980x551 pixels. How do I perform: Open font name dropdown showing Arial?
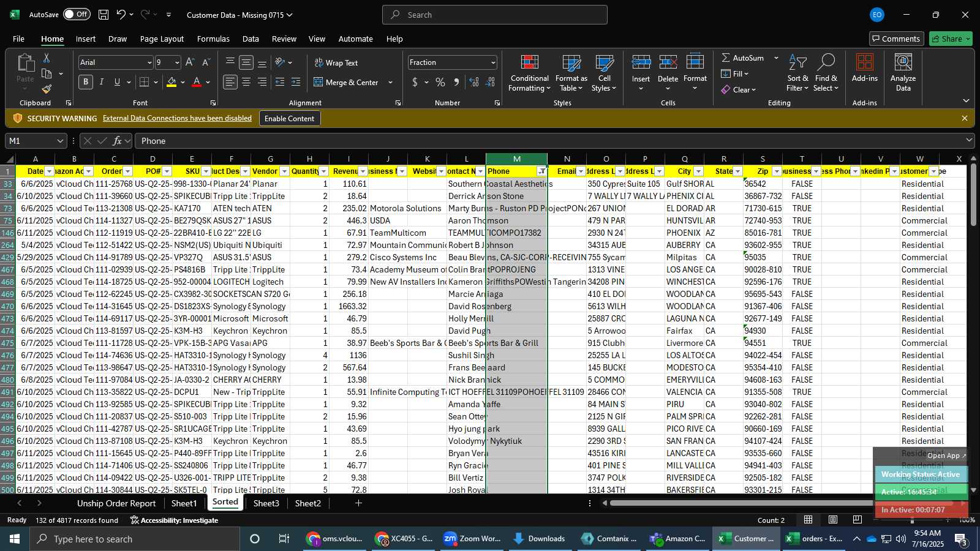(x=149, y=62)
